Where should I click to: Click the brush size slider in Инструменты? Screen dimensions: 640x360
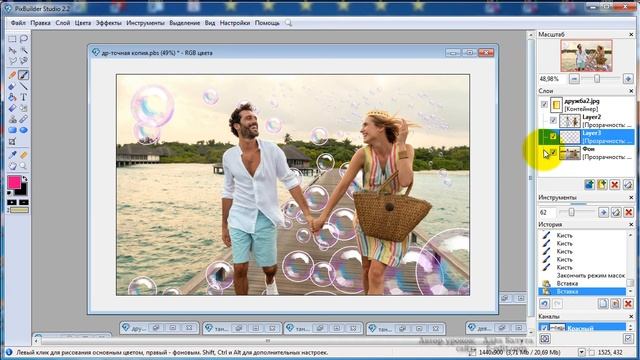click(x=571, y=212)
